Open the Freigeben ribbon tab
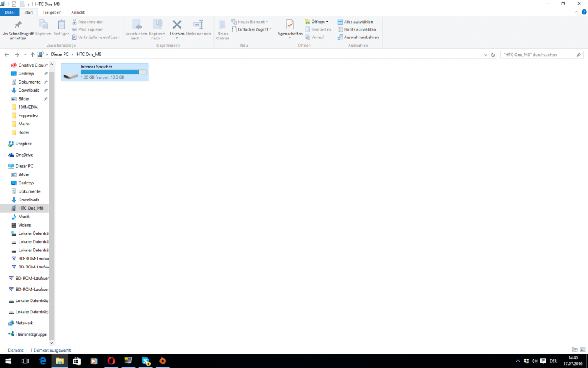The height and width of the screenshot is (368, 588). 52,12
